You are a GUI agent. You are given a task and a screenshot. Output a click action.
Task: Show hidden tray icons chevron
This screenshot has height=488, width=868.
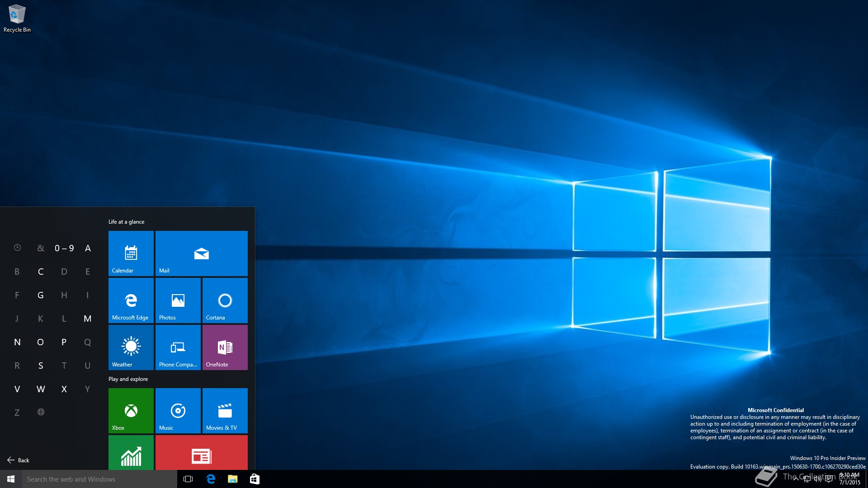[x=796, y=479]
